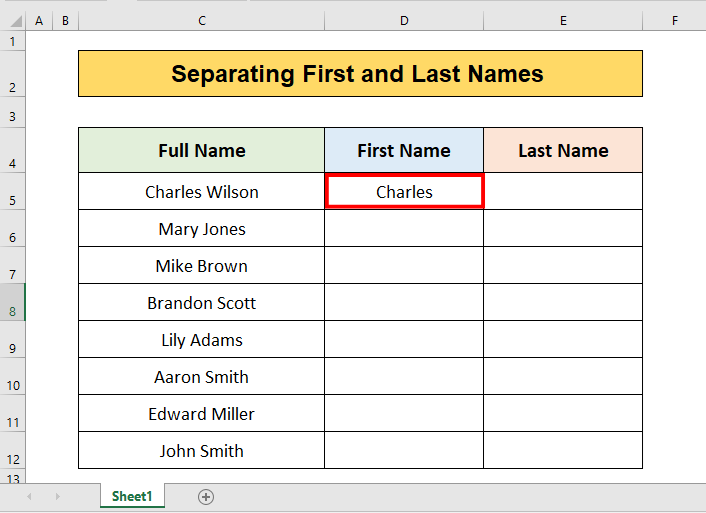Image resolution: width=706 pixels, height=513 pixels.
Task: Select column C header
Action: (201, 21)
